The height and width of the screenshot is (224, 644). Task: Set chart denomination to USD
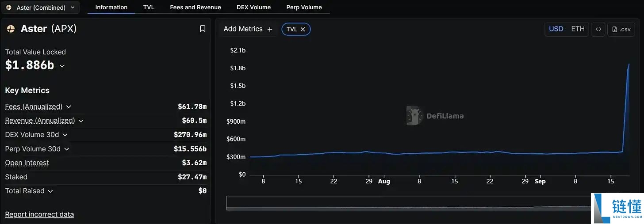(556, 29)
